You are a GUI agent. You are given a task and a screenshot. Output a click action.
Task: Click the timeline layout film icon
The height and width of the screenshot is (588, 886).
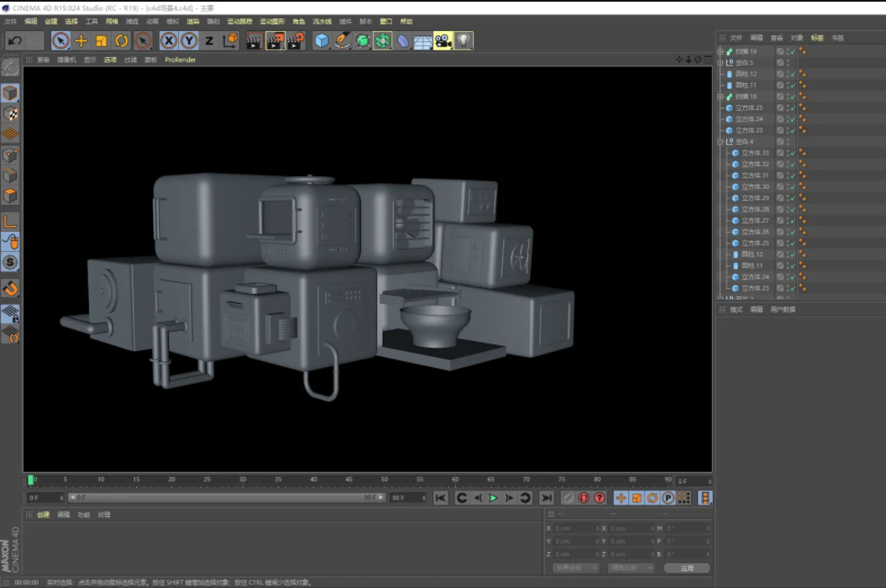pyautogui.click(x=704, y=497)
